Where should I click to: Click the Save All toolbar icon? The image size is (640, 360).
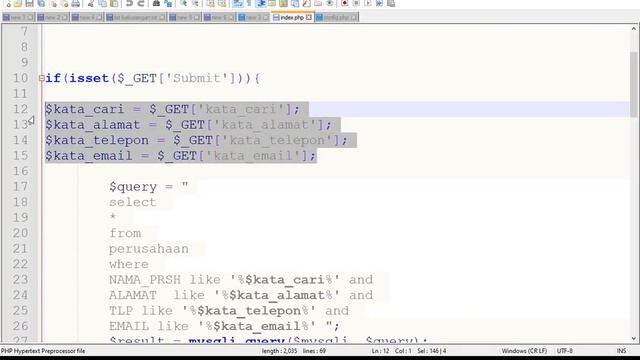(x=41, y=4)
